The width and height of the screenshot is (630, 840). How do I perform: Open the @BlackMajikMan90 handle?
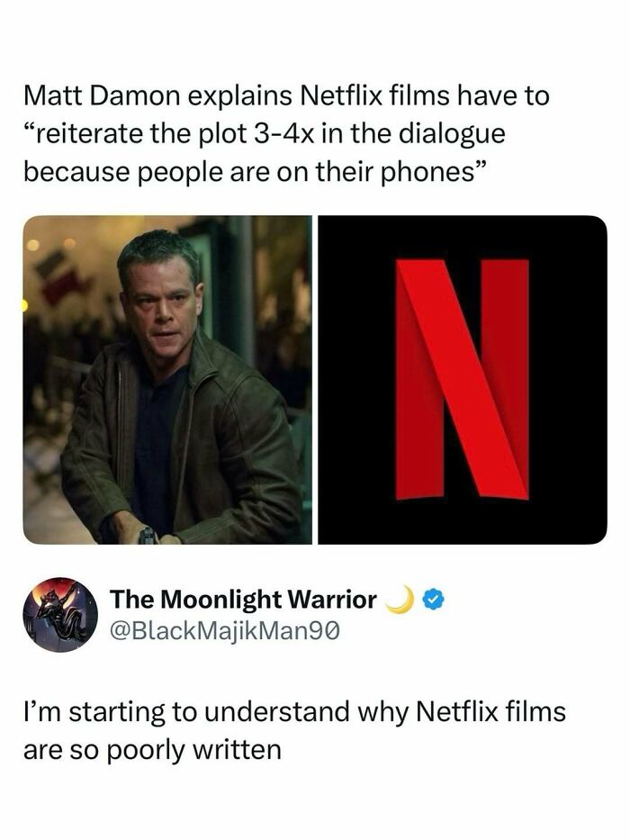pos(226,632)
